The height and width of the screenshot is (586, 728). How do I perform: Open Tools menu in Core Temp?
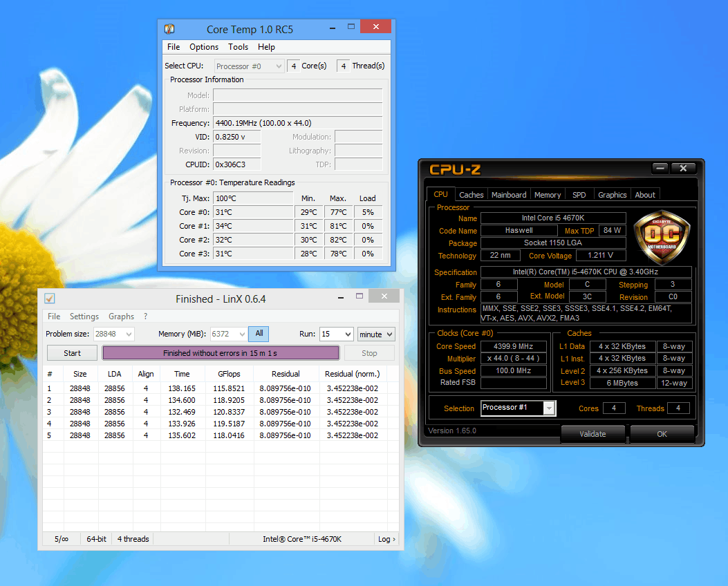239,47
